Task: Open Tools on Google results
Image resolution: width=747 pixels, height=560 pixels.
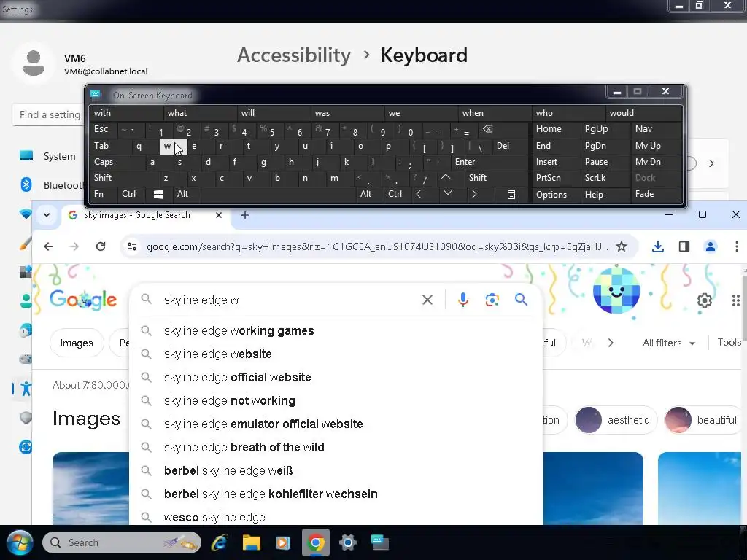Action: 729,343
